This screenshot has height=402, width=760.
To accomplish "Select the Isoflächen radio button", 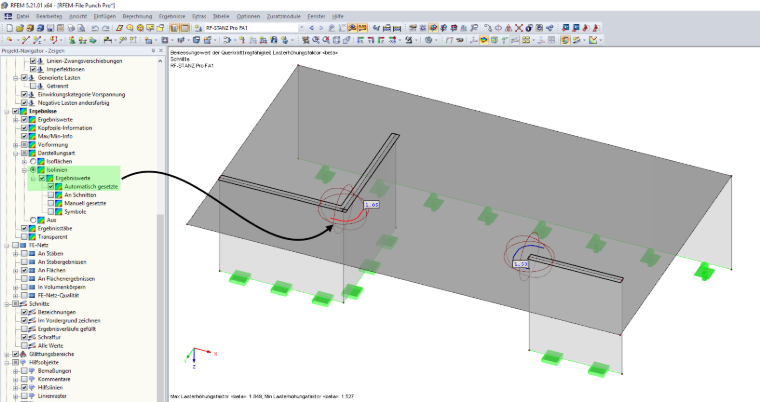I will [x=33, y=161].
